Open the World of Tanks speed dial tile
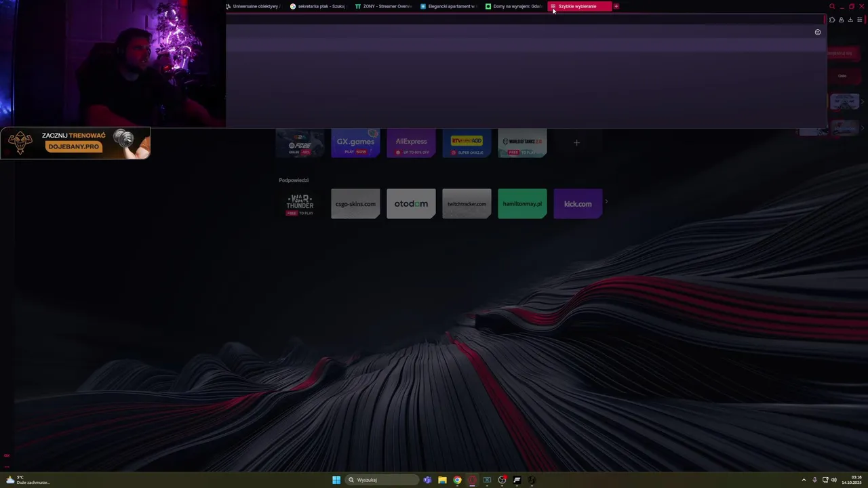 [522, 143]
